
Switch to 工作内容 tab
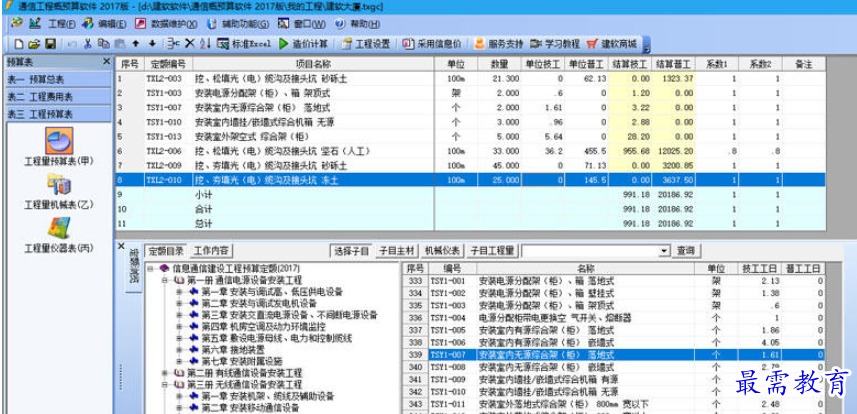coord(212,251)
